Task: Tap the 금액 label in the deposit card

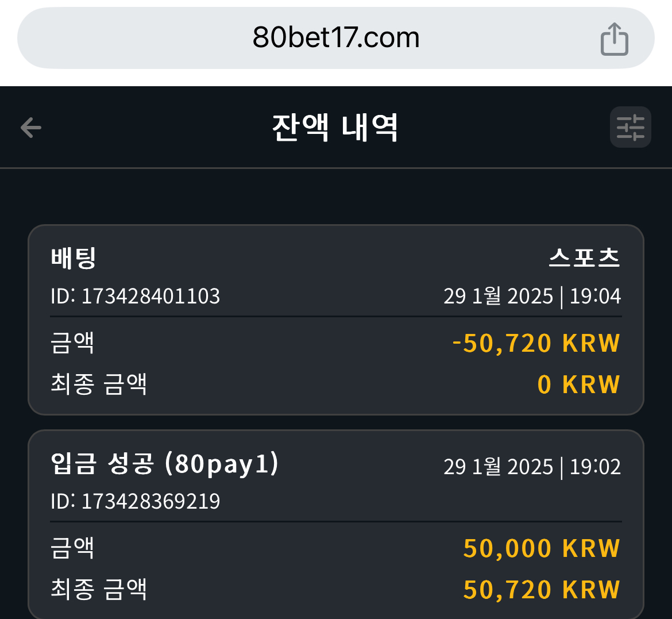Action: pos(72,548)
